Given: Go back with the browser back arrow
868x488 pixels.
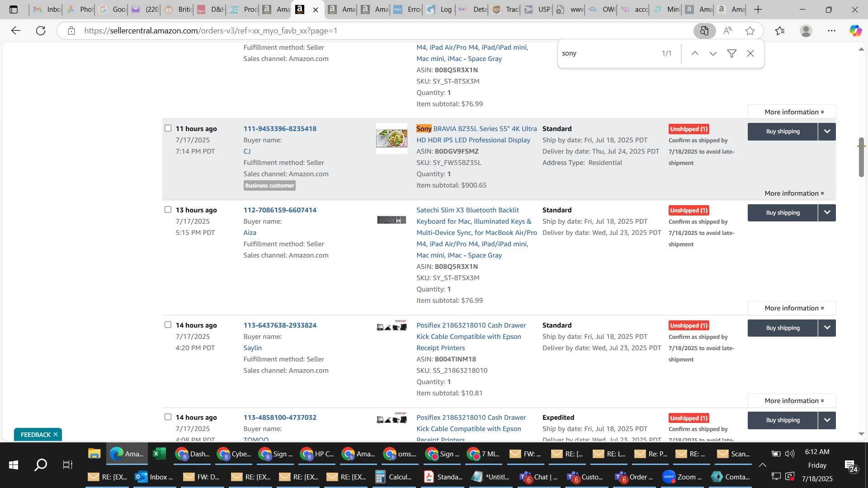Looking at the screenshot, I should (16, 31).
